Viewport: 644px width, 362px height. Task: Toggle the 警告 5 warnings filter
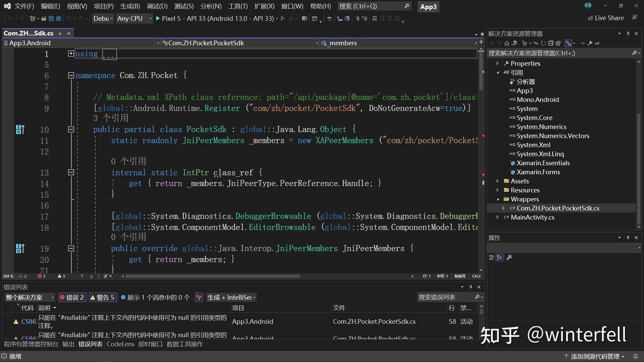point(102,297)
